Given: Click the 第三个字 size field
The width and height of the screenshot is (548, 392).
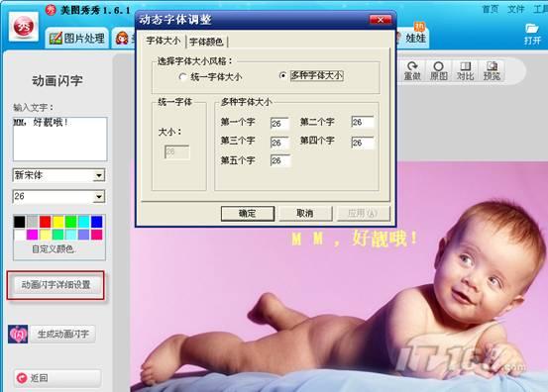Looking at the screenshot, I should [279, 143].
